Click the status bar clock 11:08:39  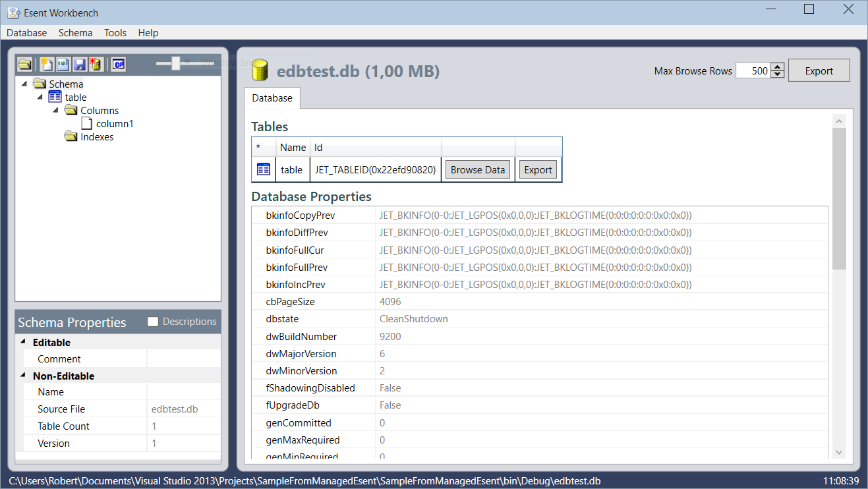pyautogui.click(x=842, y=481)
